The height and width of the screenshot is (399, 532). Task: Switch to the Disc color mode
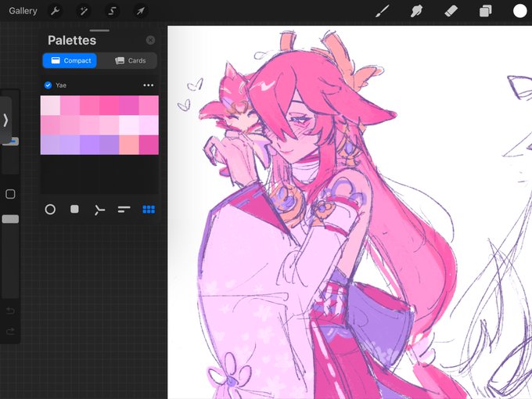point(50,210)
